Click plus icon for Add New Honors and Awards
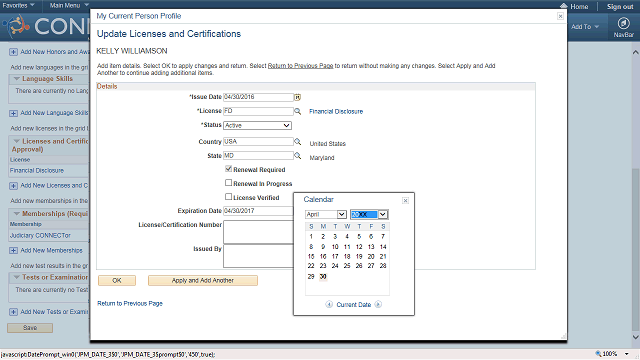The height and width of the screenshot is (360, 640). coord(13,52)
